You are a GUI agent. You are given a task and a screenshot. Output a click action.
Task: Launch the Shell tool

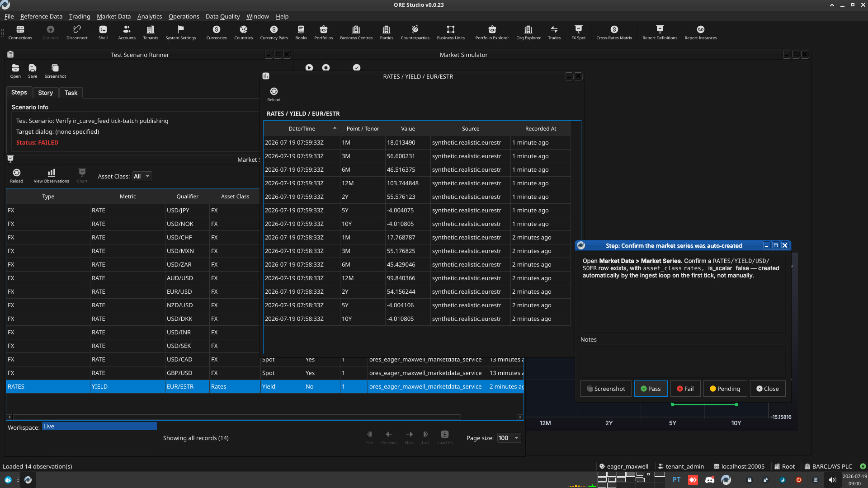click(x=103, y=32)
